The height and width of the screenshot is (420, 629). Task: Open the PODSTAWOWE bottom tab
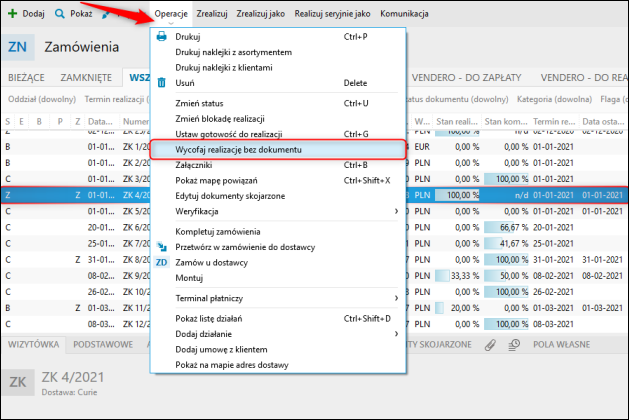[103, 345]
